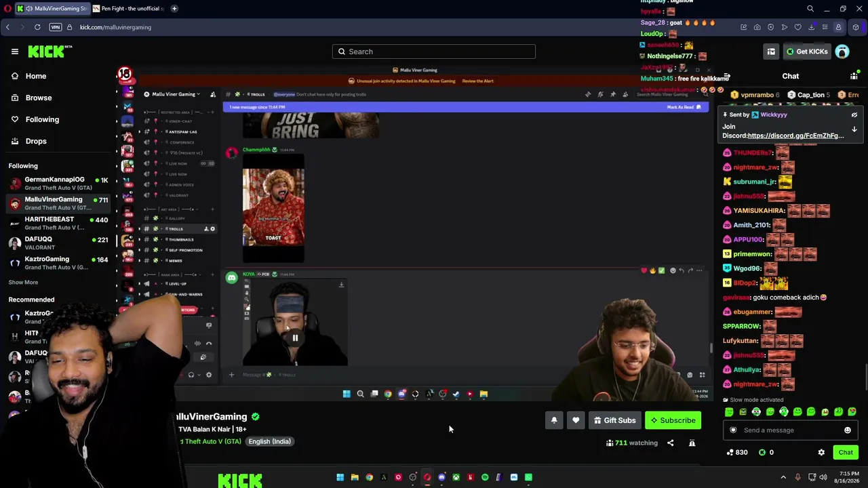
Task: Open chat settings gear
Action: pos(821,452)
